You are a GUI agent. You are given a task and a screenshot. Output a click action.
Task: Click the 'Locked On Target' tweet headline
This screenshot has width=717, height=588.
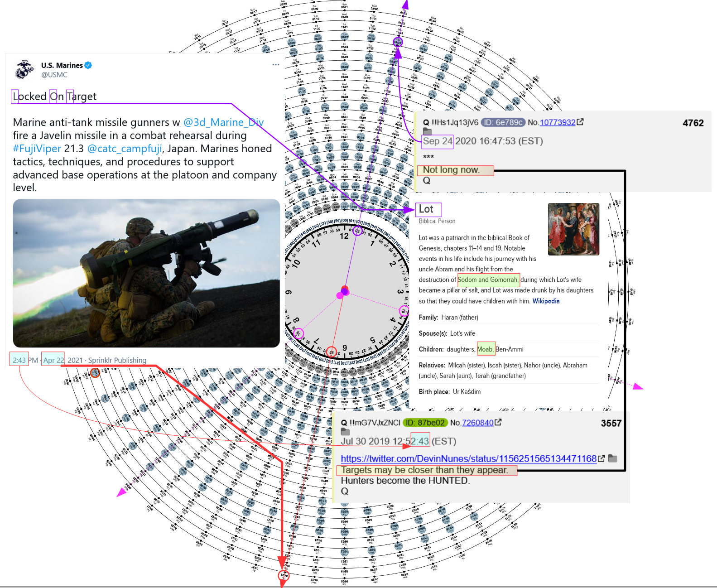55,96
